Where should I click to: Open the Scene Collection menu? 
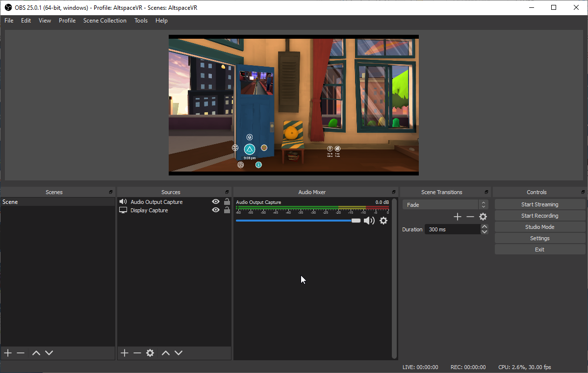[104, 21]
